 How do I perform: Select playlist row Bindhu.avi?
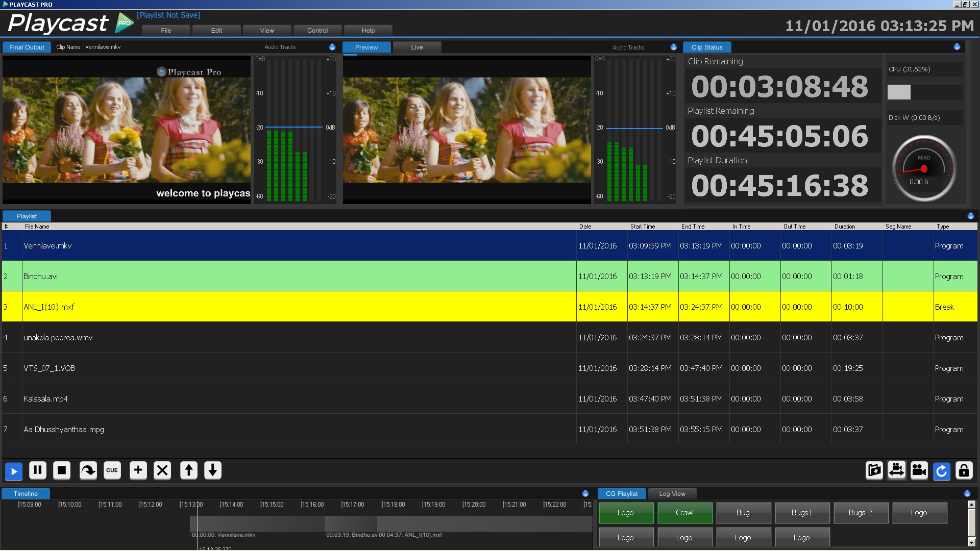tap(489, 276)
